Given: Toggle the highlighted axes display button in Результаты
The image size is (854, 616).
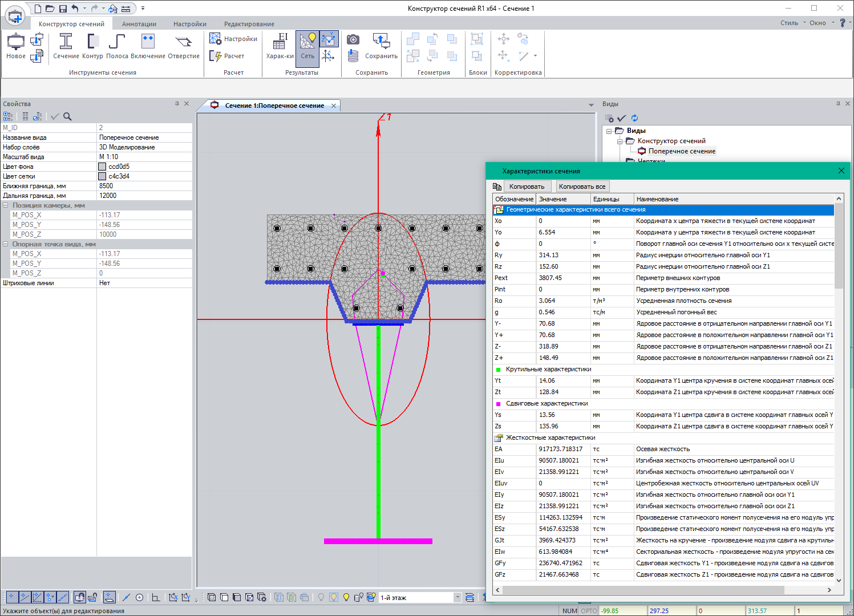Looking at the screenshot, I should [x=329, y=39].
